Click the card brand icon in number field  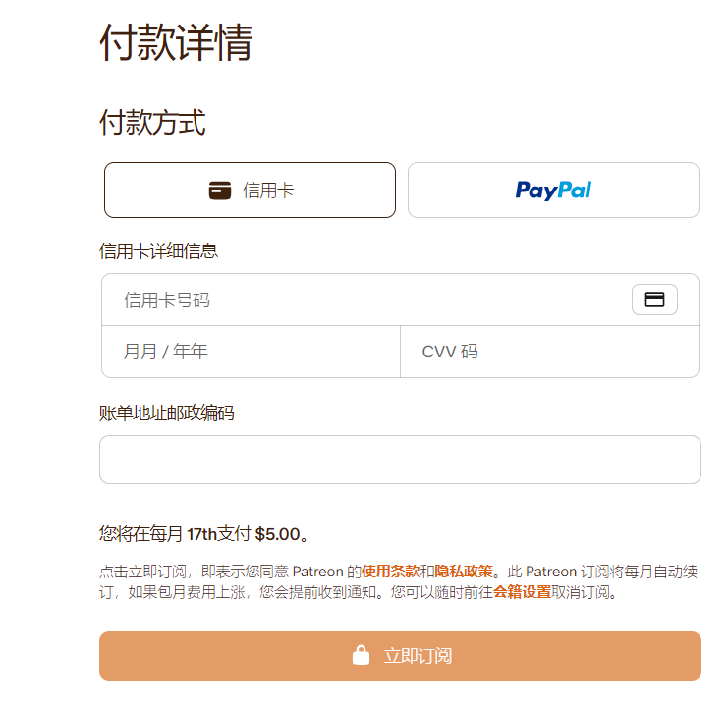654,300
